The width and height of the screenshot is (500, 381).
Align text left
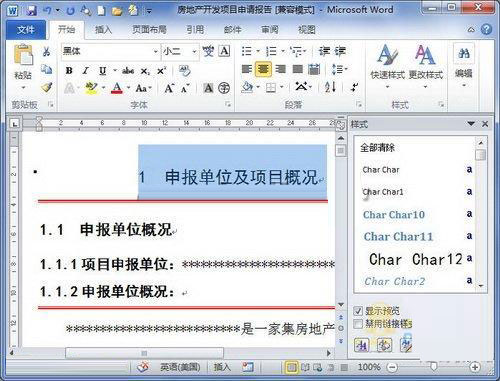click(247, 69)
